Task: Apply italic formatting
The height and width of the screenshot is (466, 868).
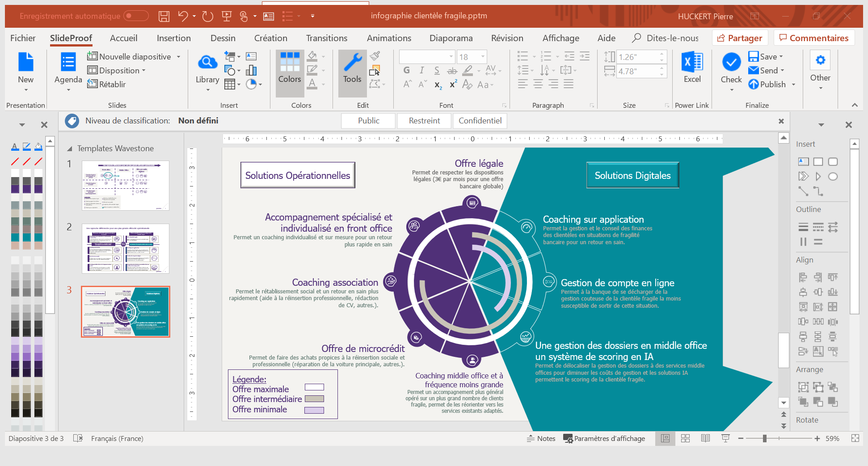Action: [421, 70]
